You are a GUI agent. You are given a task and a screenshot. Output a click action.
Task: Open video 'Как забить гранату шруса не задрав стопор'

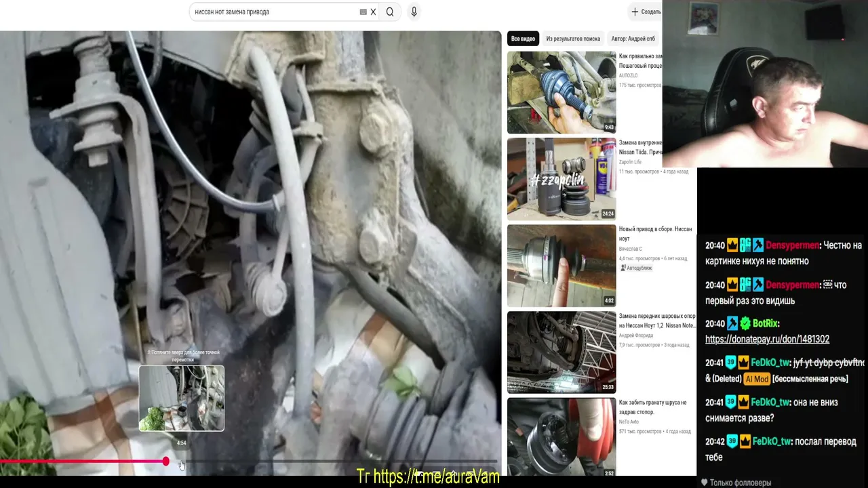point(652,407)
